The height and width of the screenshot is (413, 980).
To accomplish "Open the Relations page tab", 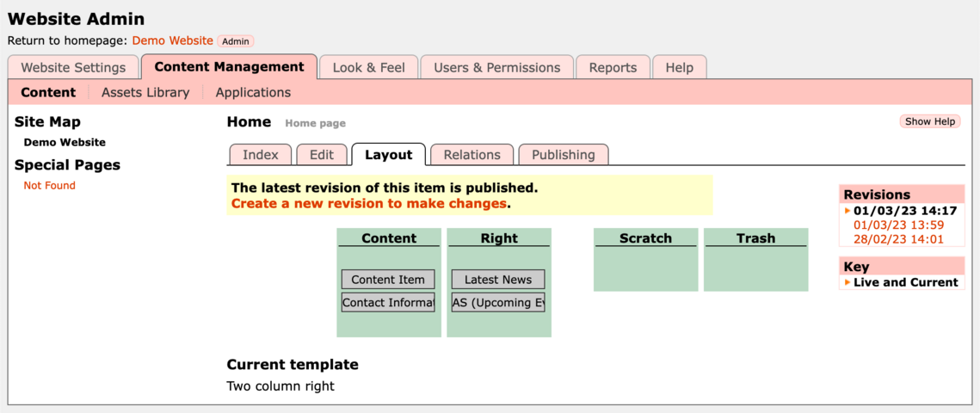I will pyautogui.click(x=472, y=155).
